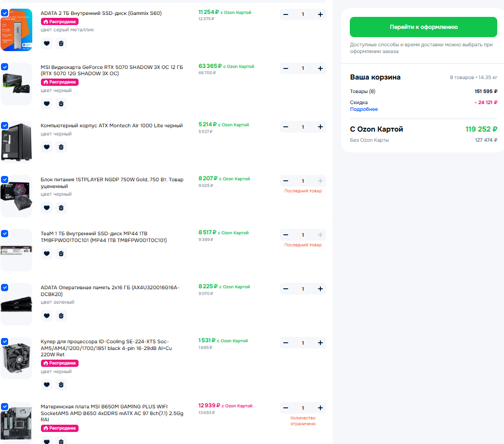Click the Распродажа badge on MSI RTX 5070
This screenshot has width=504, height=444.
click(x=59, y=82)
